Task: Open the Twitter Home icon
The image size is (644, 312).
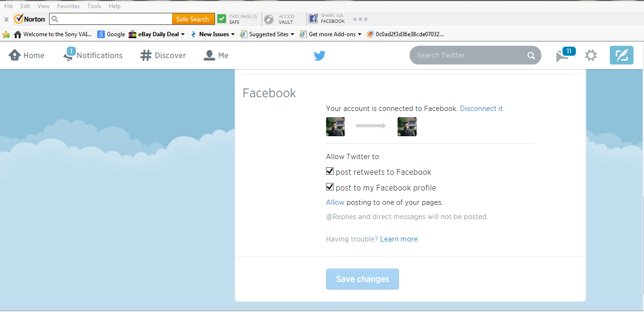Action: pos(14,55)
